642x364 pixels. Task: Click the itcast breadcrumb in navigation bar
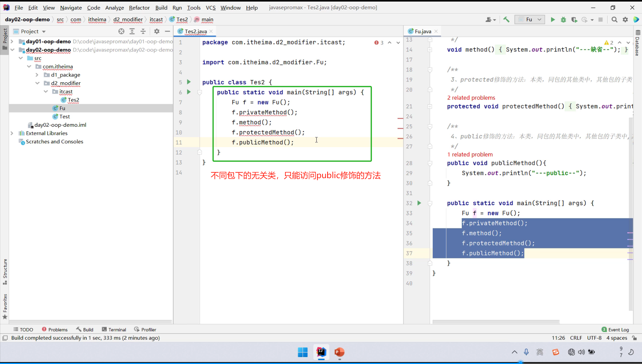(156, 20)
